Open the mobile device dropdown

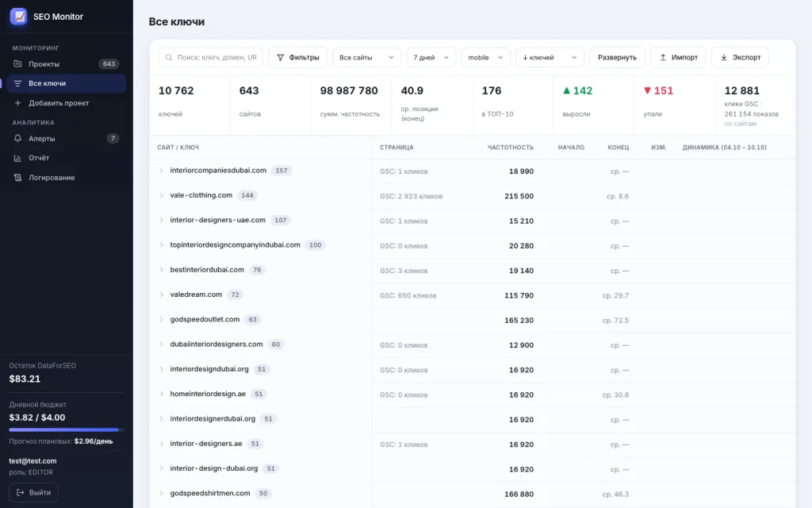(x=486, y=57)
